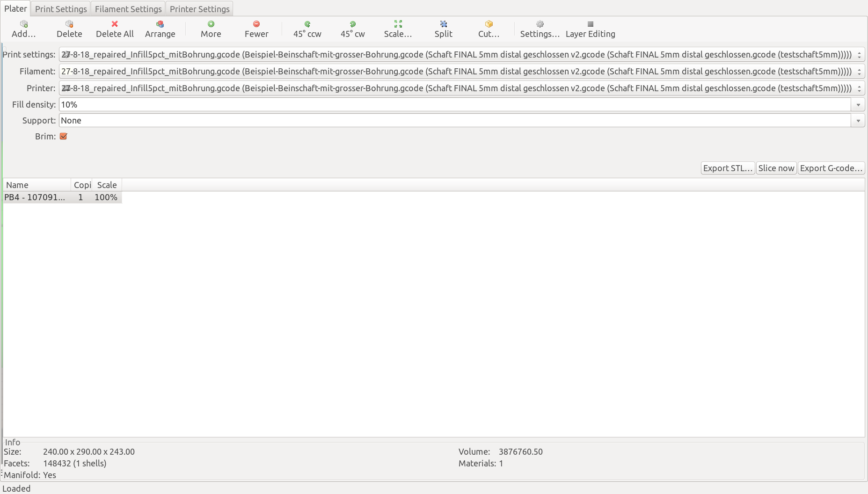Click the Facets value 148432 (1 shells)
Screen dimensions: 868x494
(75, 464)
